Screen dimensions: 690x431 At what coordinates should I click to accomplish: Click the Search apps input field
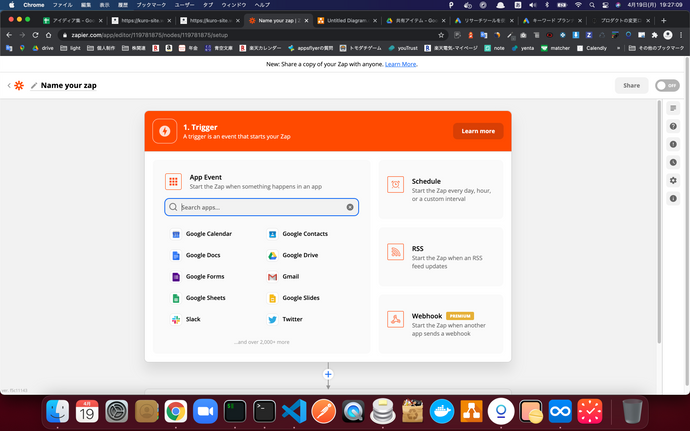(x=261, y=207)
